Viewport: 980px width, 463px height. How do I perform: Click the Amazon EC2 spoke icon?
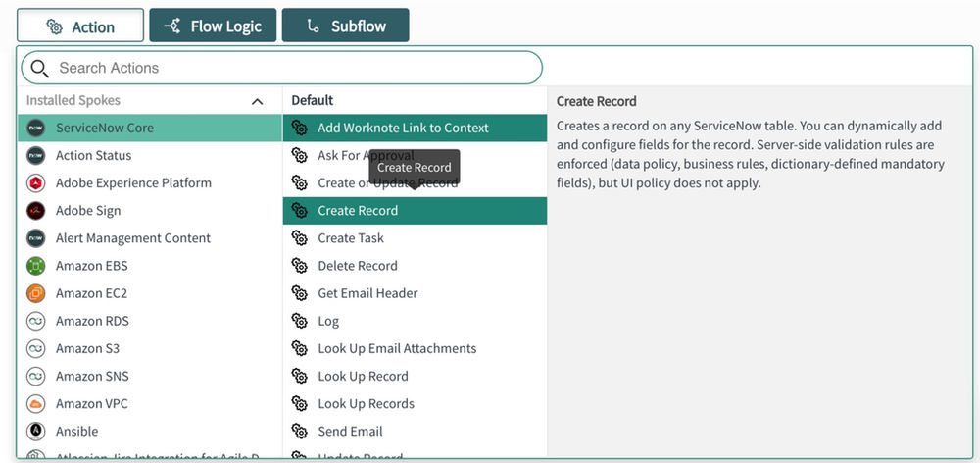coord(35,293)
